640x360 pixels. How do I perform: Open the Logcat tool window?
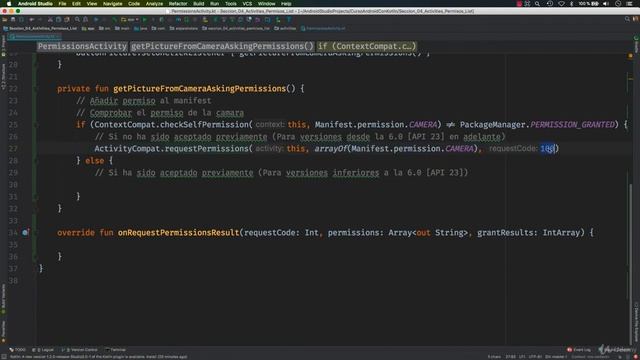43,350
